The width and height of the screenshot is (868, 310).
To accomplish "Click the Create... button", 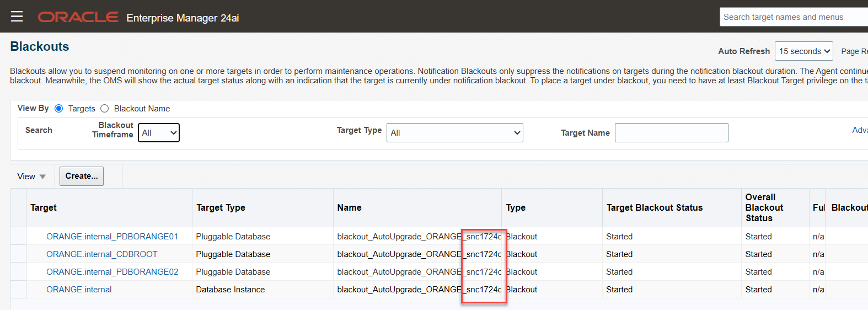I will tap(82, 176).
